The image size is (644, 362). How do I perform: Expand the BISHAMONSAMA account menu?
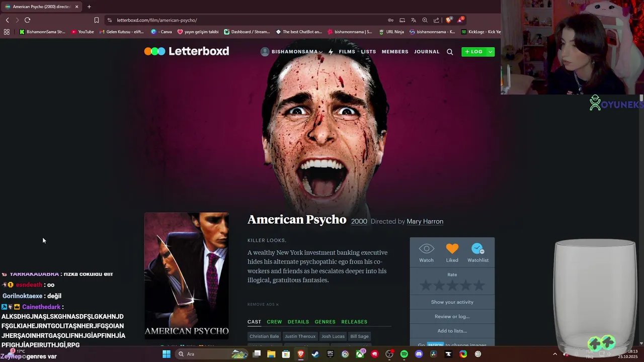291,52
